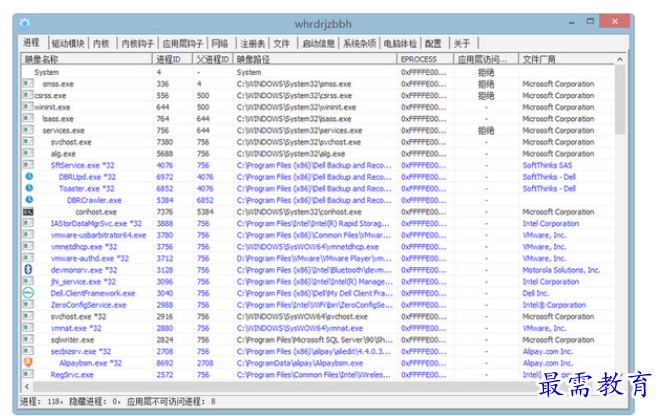Click the status bar process count 进程: 118
The height and width of the screenshot is (416, 660).
click(x=40, y=401)
